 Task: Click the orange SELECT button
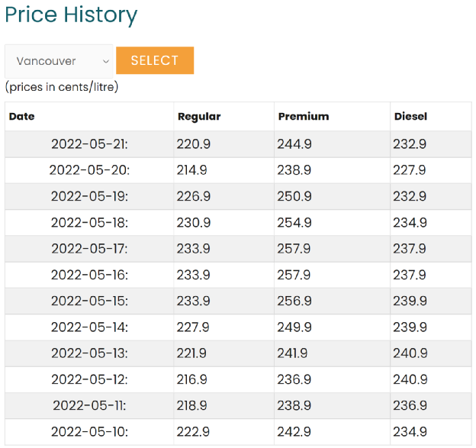tap(155, 61)
